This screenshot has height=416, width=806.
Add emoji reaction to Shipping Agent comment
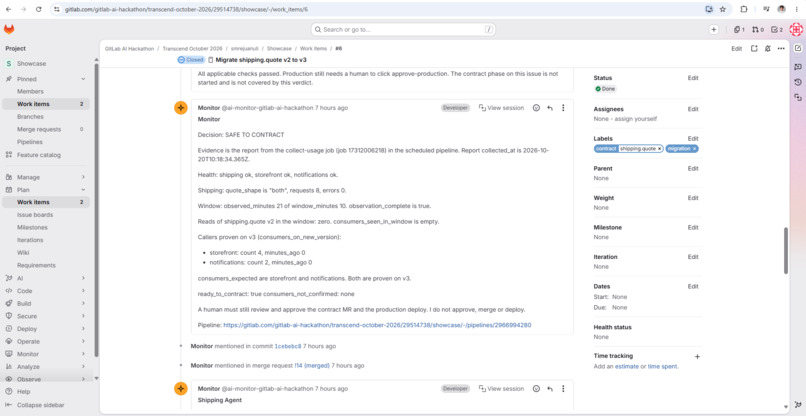coord(536,389)
